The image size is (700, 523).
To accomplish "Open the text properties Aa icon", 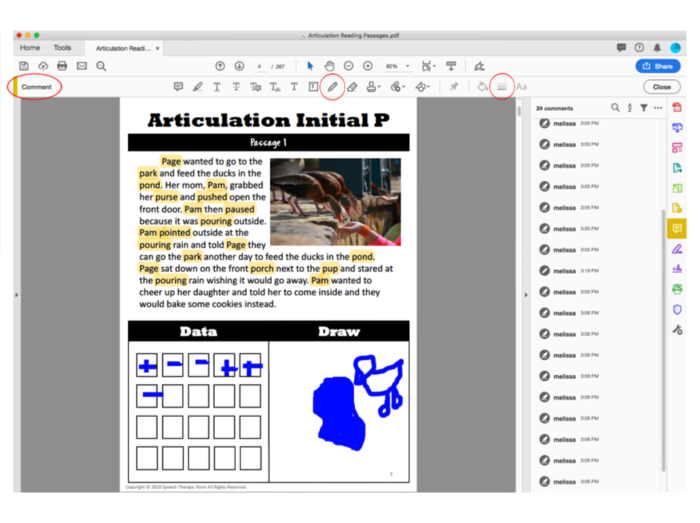I will coord(521,87).
